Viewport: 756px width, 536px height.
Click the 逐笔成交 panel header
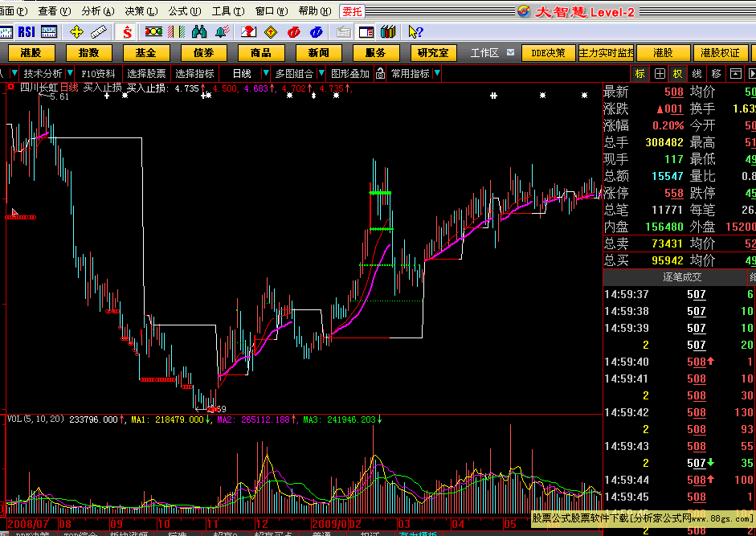(682, 277)
